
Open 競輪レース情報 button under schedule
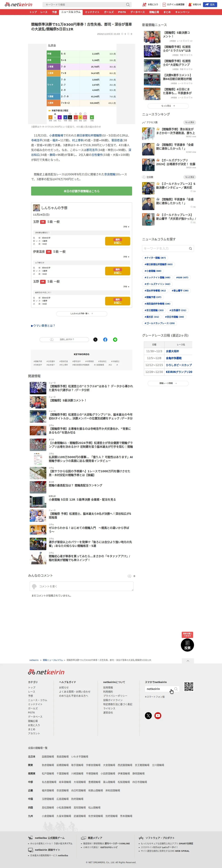(x=168, y=383)
